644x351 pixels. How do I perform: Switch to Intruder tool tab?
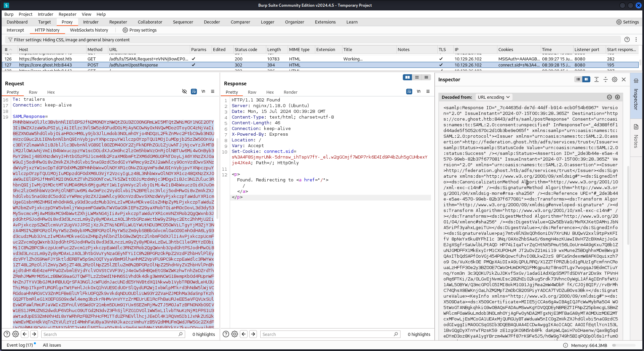pyautogui.click(x=91, y=22)
